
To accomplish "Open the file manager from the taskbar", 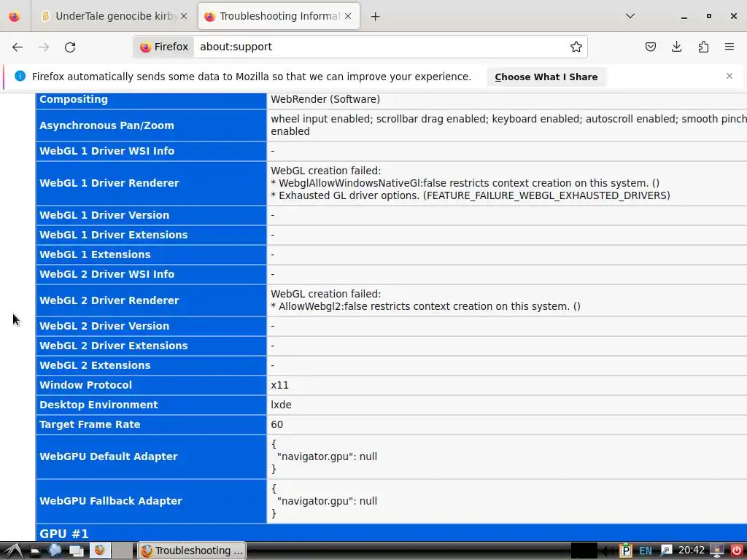I will (x=34, y=551).
